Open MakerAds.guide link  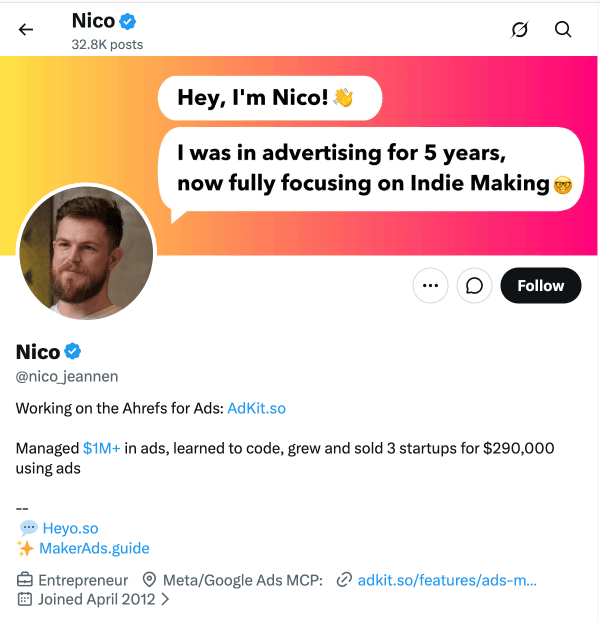click(x=94, y=548)
